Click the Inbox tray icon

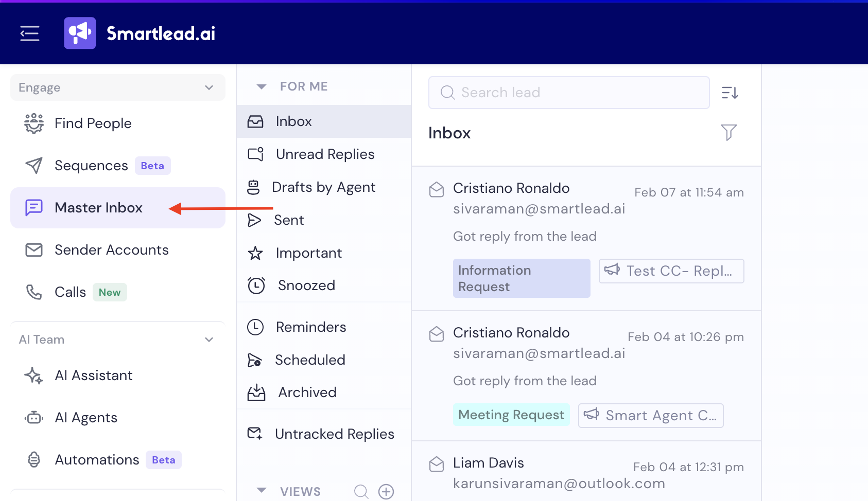coord(255,121)
